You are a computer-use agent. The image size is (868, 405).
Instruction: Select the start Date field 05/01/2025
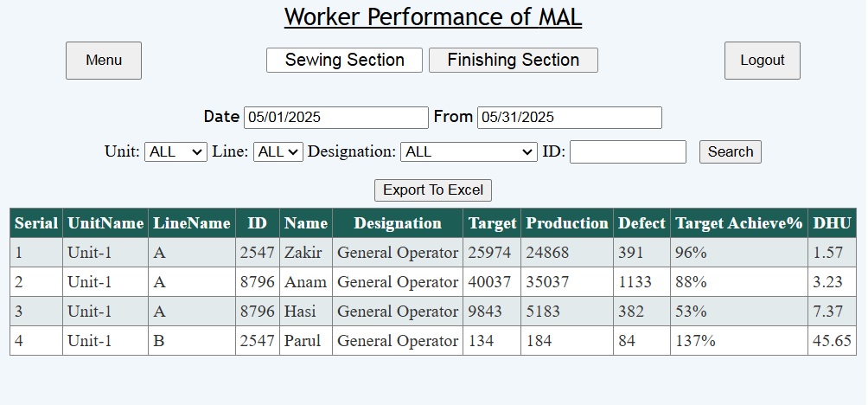(336, 118)
